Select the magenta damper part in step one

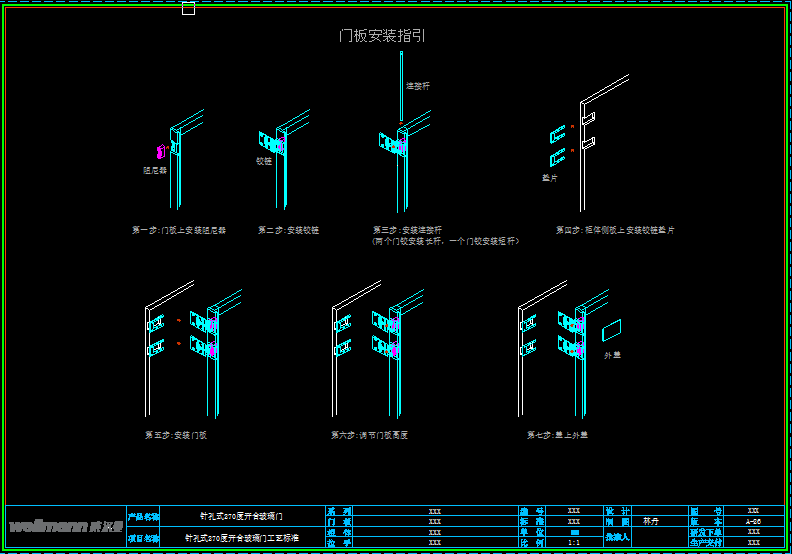point(160,151)
